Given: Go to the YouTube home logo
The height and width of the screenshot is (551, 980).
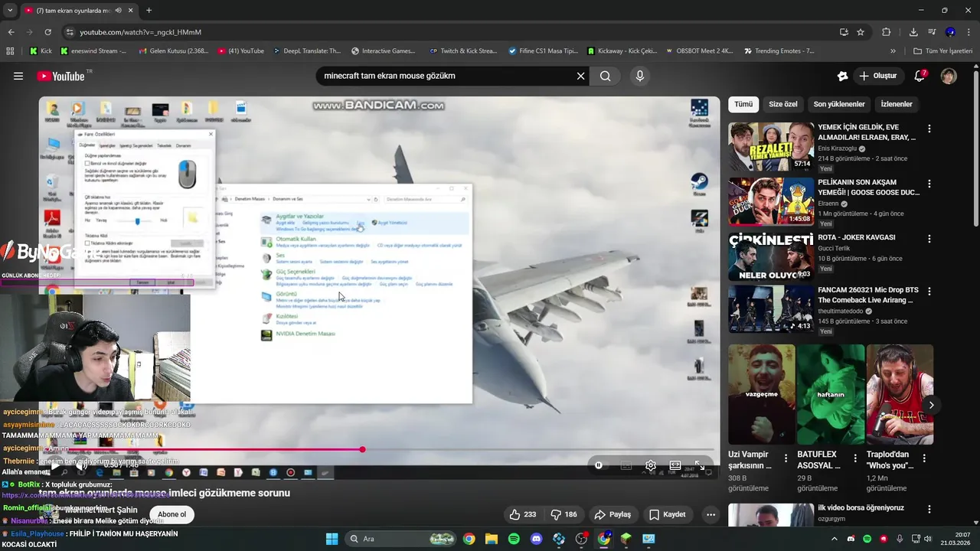Looking at the screenshot, I should point(60,76).
